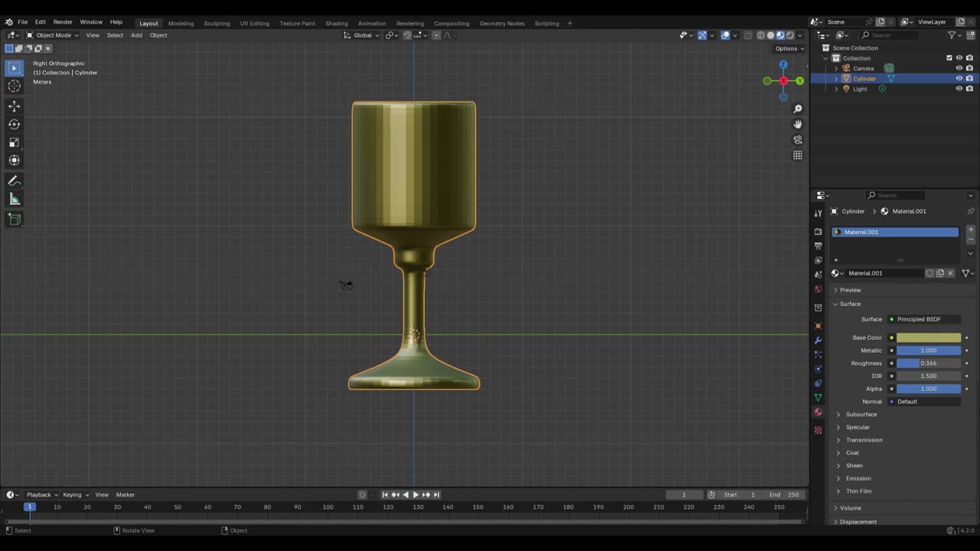Open the viewport Options dropdown
Viewport: 980px width, 551px height.
pos(789,48)
